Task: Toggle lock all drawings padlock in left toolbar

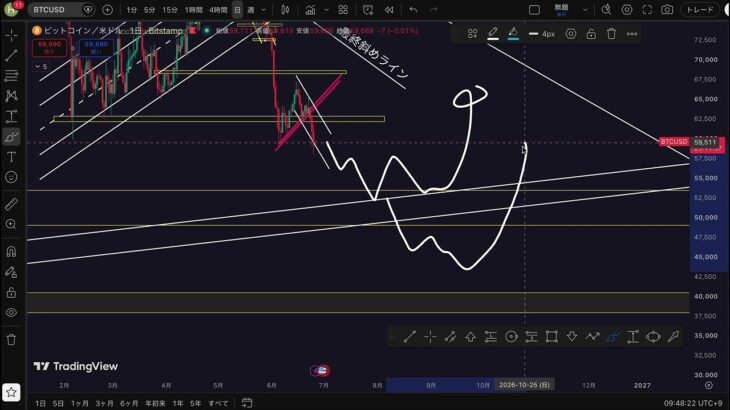Action: pyautogui.click(x=11, y=292)
